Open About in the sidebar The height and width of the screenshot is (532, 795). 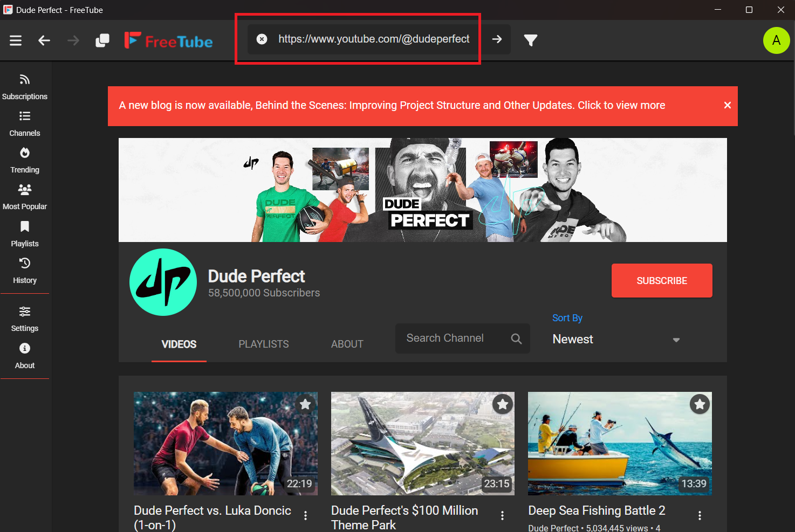pos(25,356)
